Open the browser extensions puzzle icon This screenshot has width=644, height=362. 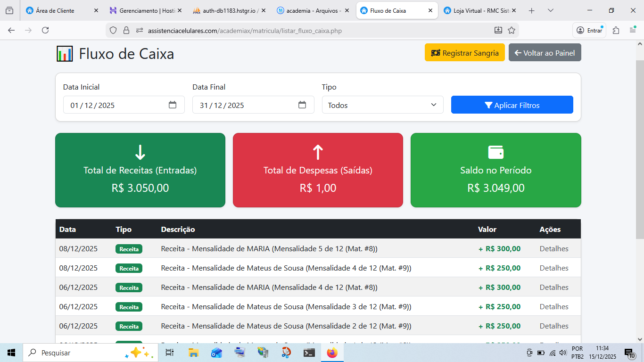point(616,30)
